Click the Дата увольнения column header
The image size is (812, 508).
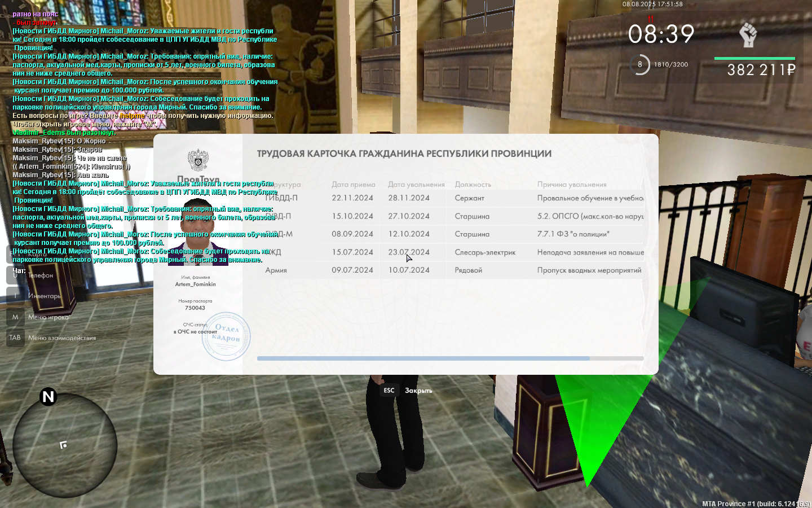pyautogui.click(x=416, y=185)
